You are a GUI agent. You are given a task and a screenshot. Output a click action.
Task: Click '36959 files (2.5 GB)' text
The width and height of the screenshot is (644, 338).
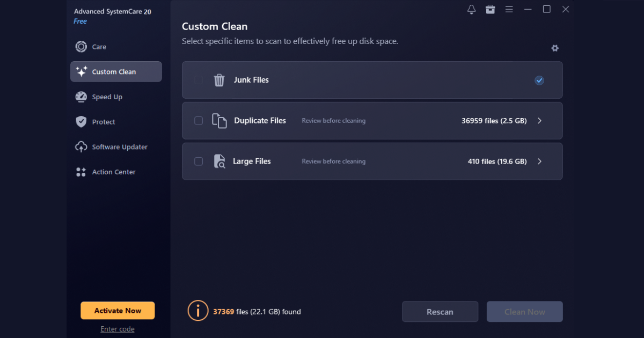click(x=494, y=121)
